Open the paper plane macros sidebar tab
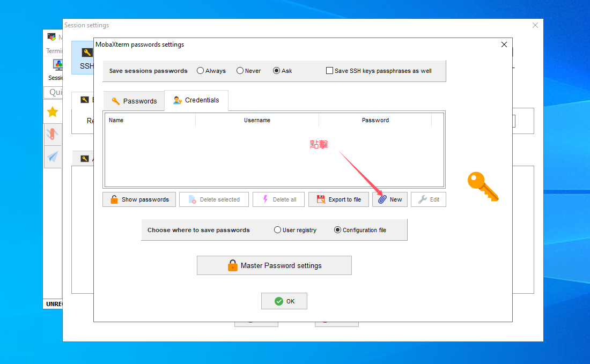 pos(52,157)
